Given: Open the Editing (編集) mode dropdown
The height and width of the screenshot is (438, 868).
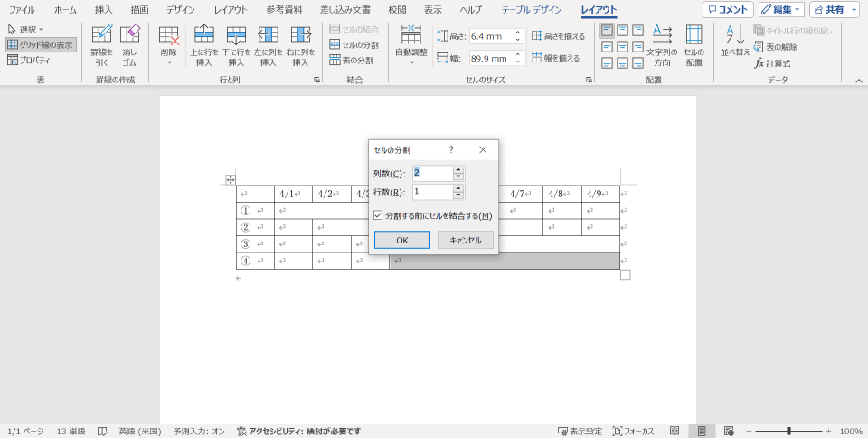Looking at the screenshot, I should click(781, 9).
